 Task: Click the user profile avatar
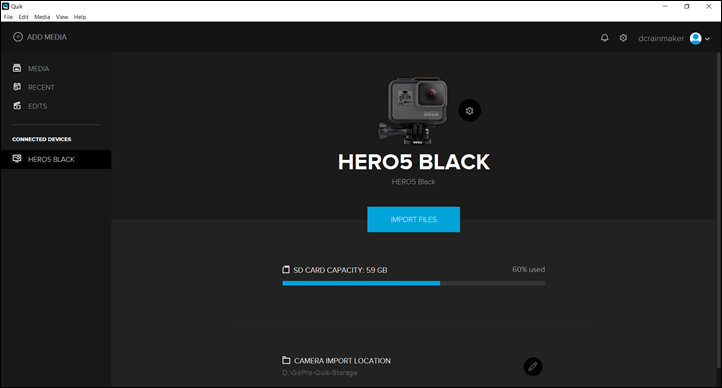point(695,39)
